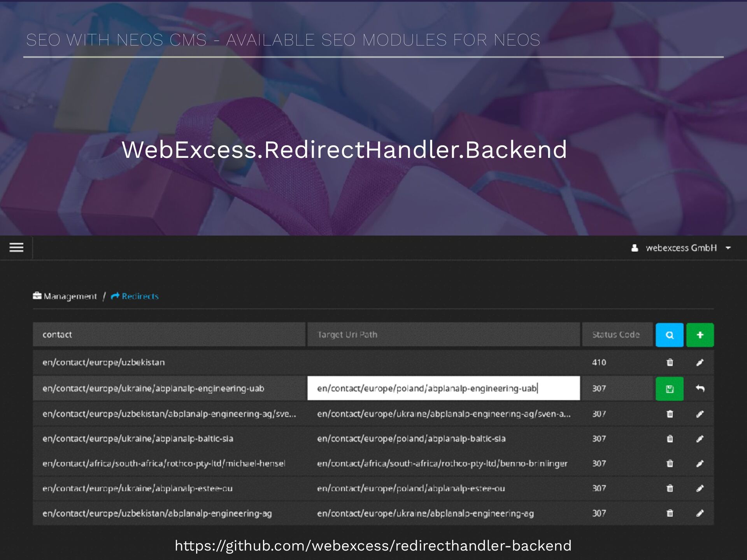Click the green add redirect plus button
This screenshot has height=560, width=747.
pos(700,335)
